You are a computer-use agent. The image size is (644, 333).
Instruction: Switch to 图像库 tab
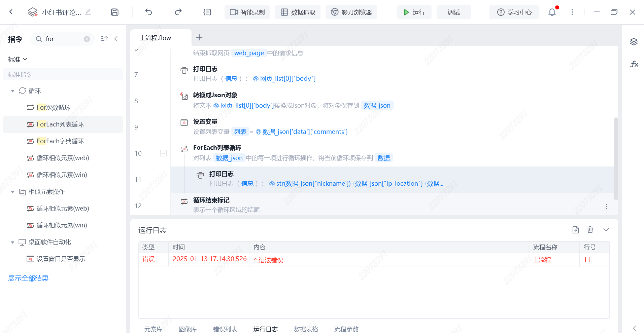coord(188,329)
